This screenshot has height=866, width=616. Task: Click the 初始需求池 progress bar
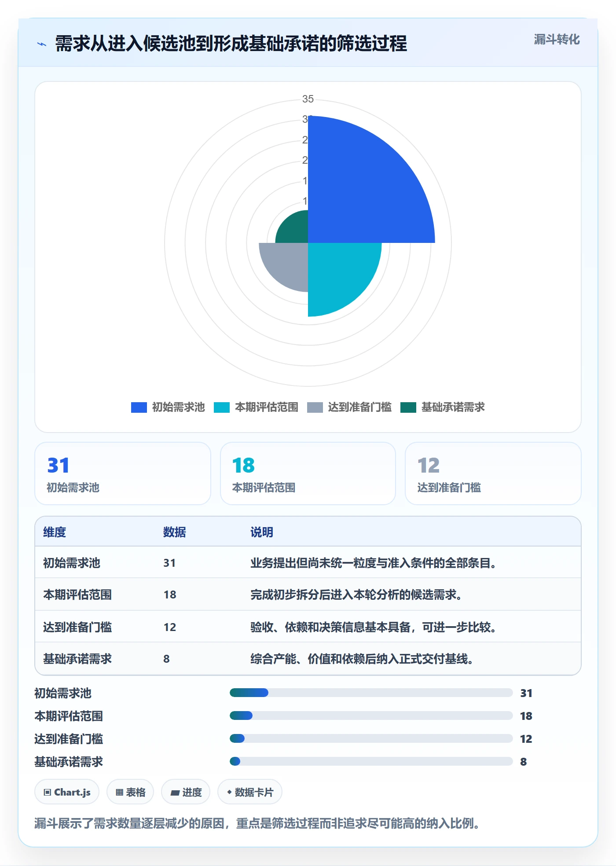(371, 693)
